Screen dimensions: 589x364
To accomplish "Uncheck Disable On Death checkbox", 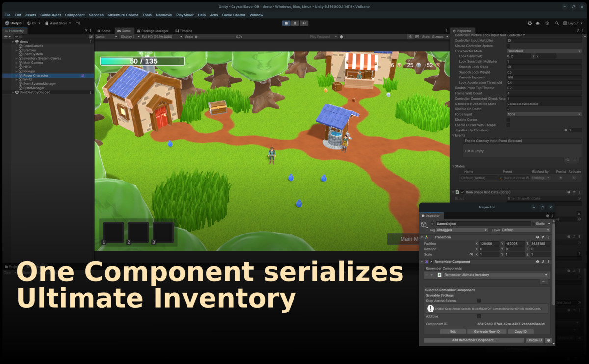I will pos(509,109).
